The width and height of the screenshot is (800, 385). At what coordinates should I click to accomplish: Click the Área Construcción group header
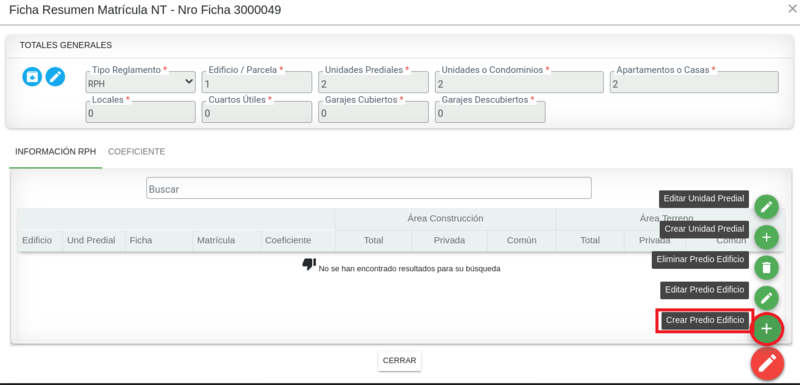point(445,218)
